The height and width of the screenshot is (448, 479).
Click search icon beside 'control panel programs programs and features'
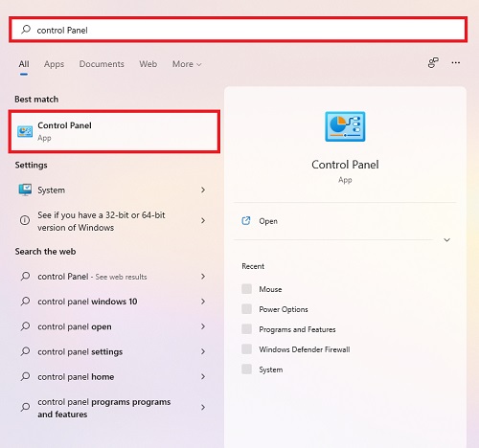(x=25, y=407)
